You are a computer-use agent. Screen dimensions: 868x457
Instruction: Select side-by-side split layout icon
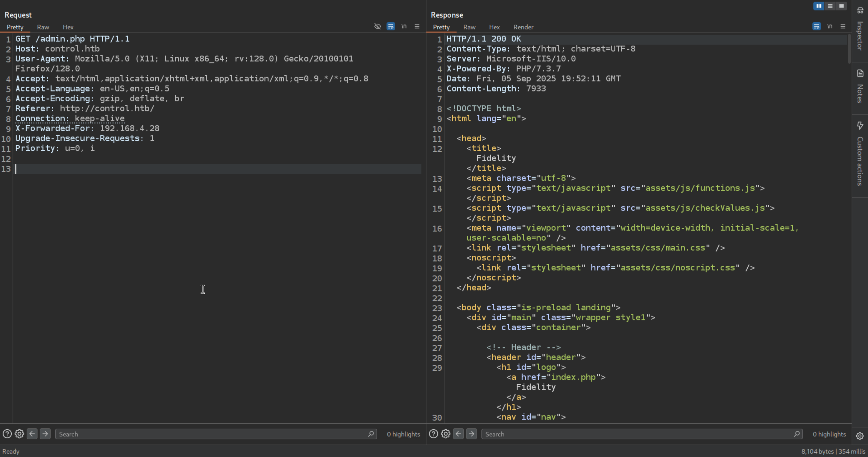click(819, 6)
